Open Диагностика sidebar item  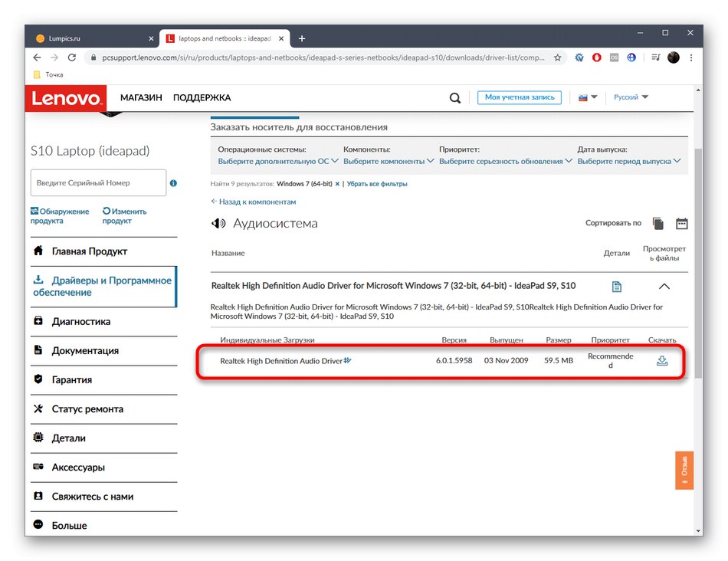[x=104, y=321]
